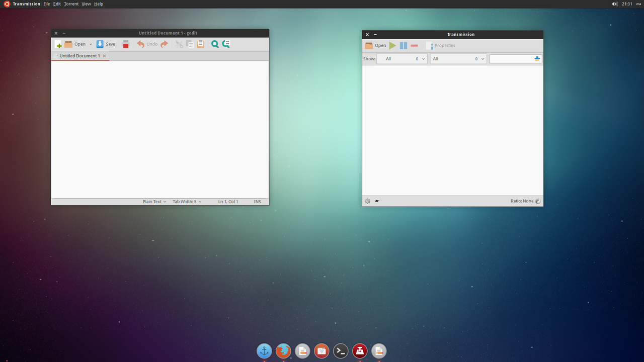
Task: Open the View menu
Action: coord(86,4)
